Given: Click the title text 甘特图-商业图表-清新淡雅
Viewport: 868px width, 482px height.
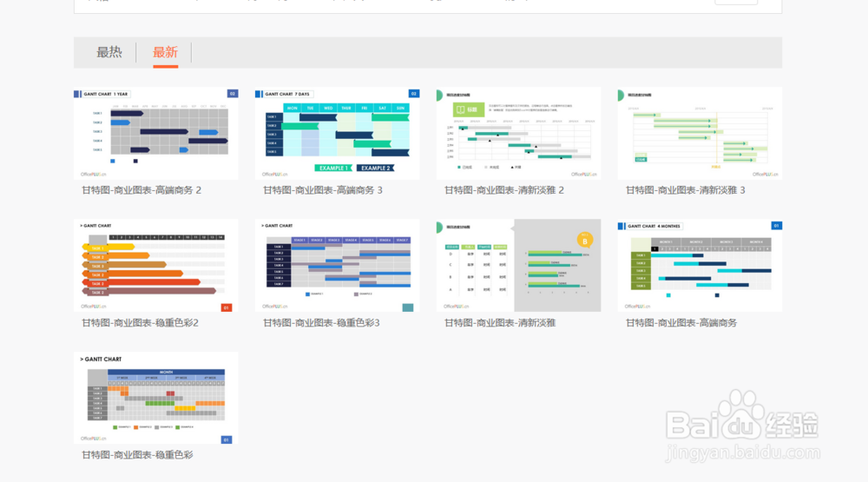Looking at the screenshot, I should [x=500, y=322].
